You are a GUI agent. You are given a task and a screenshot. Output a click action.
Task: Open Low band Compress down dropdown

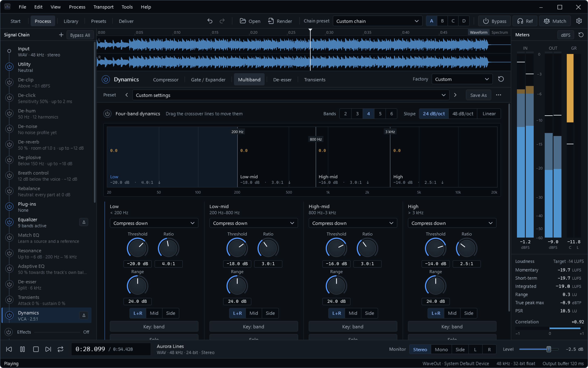pos(154,223)
